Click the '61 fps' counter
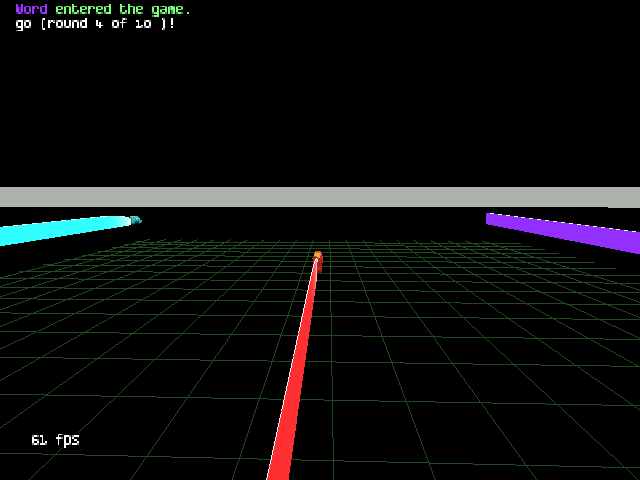This screenshot has height=480, width=640. point(55,440)
